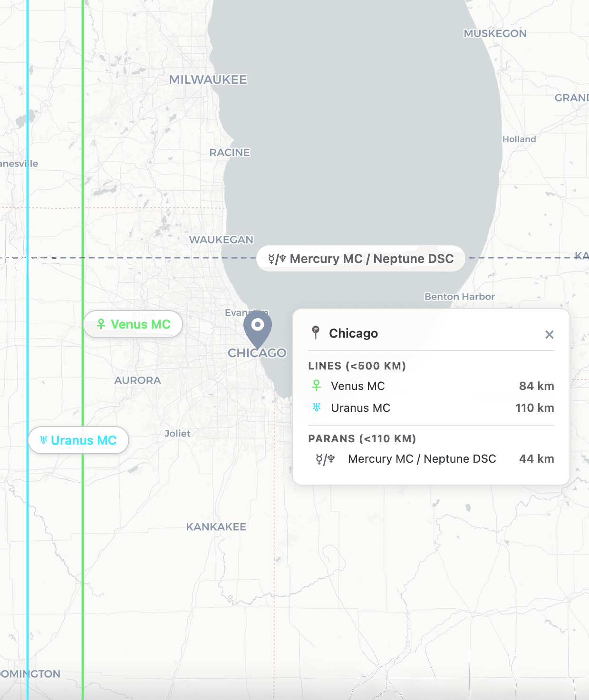Click the MUSKEGON city label
The width and height of the screenshot is (589, 700).
(495, 33)
